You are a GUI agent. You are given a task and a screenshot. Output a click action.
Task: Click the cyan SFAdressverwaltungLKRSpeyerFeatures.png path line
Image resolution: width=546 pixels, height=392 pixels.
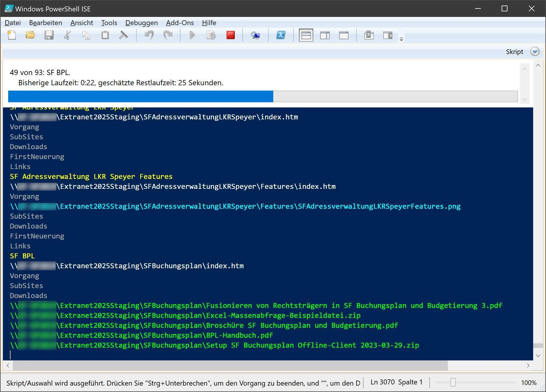pyautogui.click(x=235, y=206)
